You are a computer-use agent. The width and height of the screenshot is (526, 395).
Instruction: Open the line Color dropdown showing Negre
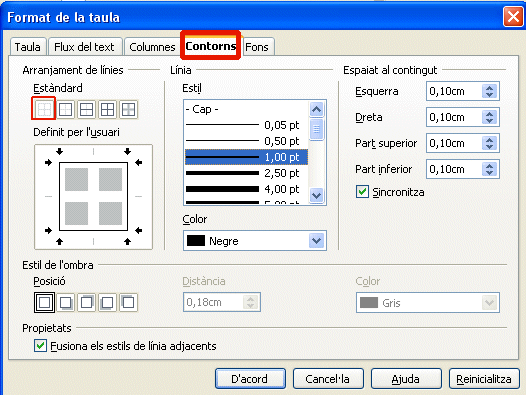(x=255, y=241)
